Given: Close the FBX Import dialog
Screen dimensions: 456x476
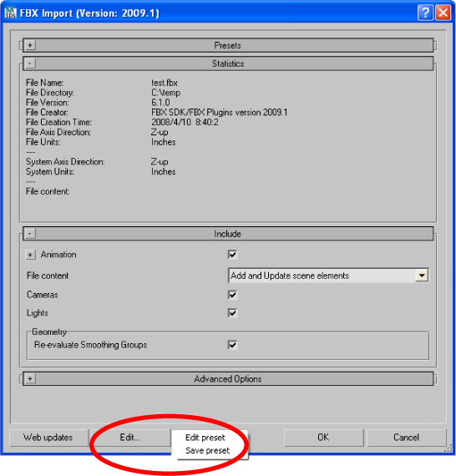Looking at the screenshot, I should [443, 13].
